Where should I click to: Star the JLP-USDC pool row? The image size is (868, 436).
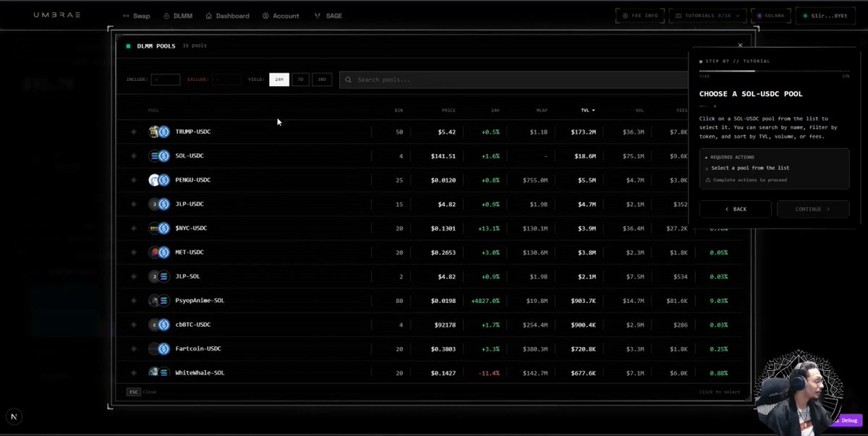click(x=134, y=204)
